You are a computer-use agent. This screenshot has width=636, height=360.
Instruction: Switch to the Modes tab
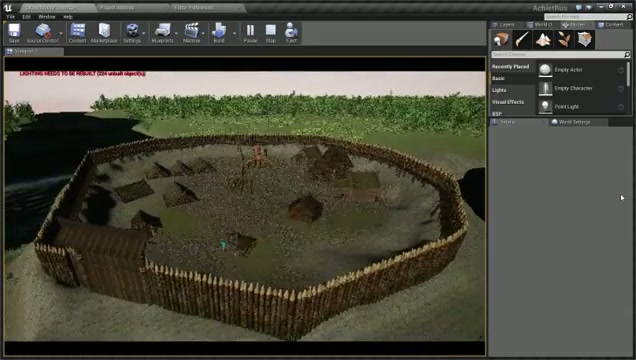pos(577,25)
